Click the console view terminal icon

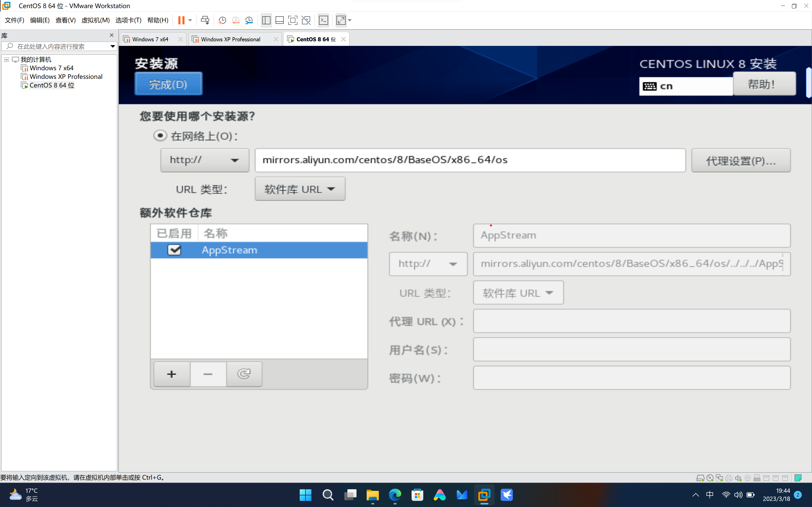click(x=324, y=21)
